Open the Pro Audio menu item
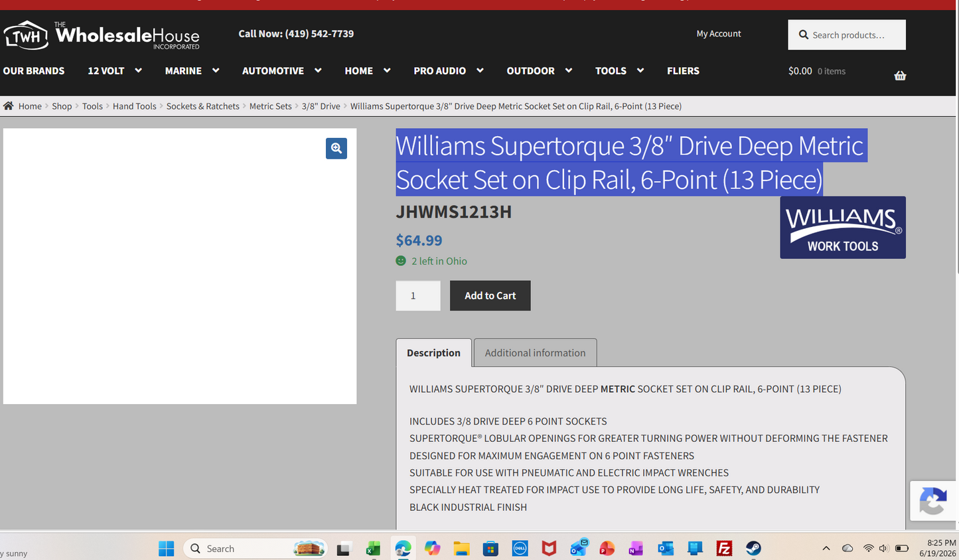 [439, 71]
